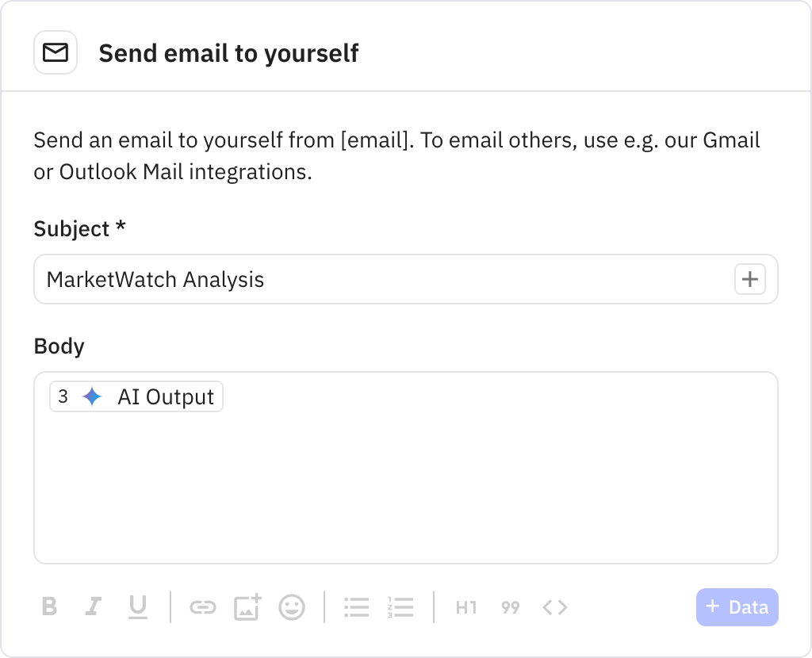The width and height of the screenshot is (812, 658).
Task: Insert a blockquote using the quote icon
Action: pos(510,607)
